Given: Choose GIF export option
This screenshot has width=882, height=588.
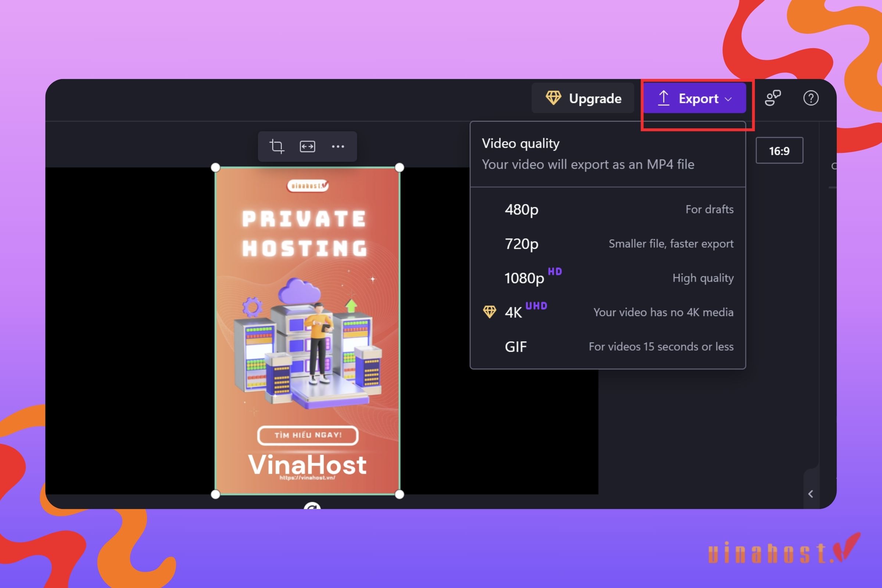Looking at the screenshot, I should [607, 347].
